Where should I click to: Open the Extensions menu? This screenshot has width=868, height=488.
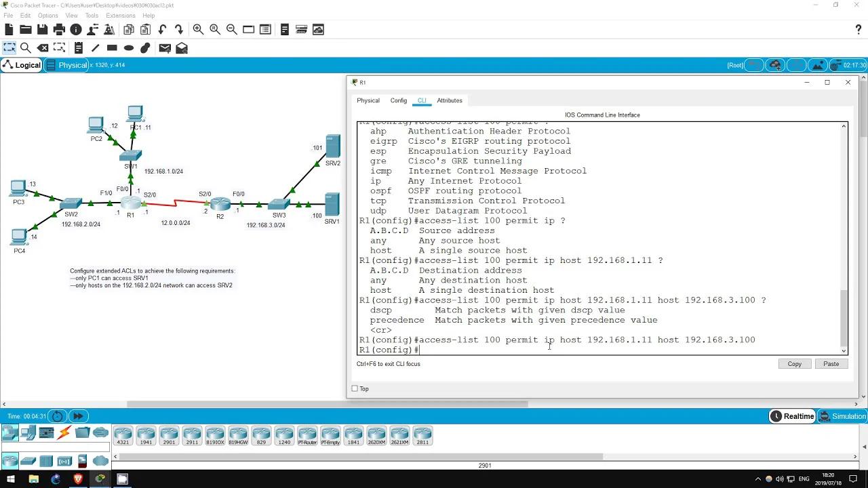click(120, 15)
